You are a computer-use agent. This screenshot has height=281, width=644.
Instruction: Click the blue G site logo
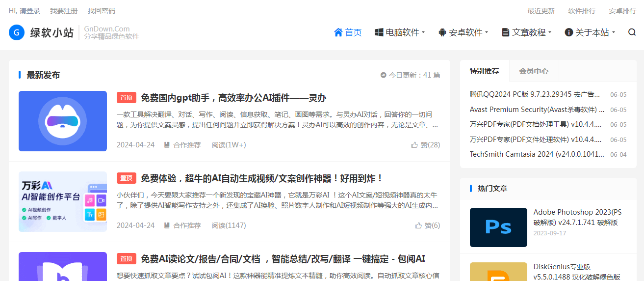pos(17,32)
